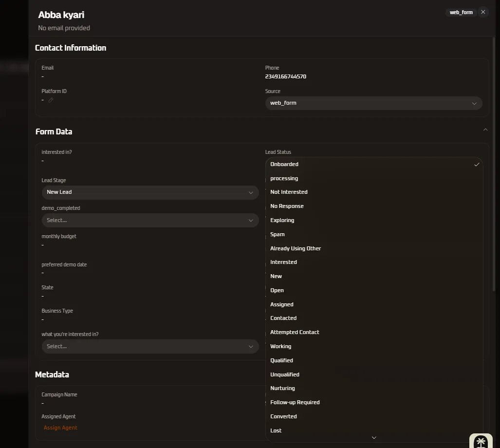Viewport: 500px width, 448px height.
Task: Choose New status option
Action: pyautogui.click(x=374, y=276)
